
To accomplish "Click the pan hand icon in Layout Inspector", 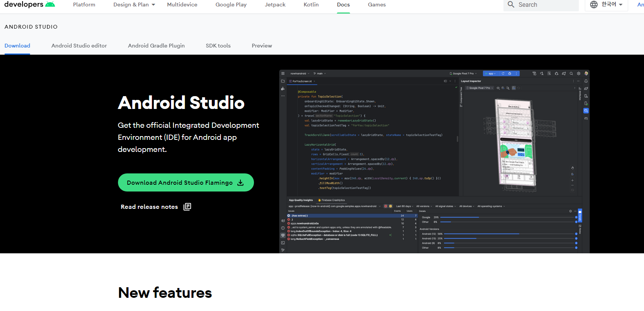I will 572,168.
